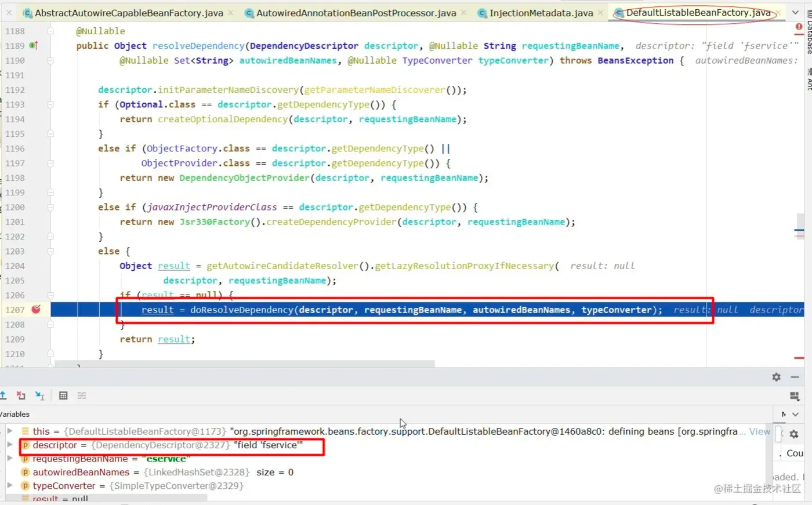Click the override method gutter icon on line 1189
The width and height of the screenshot is (812, 505).
[34, 45]
